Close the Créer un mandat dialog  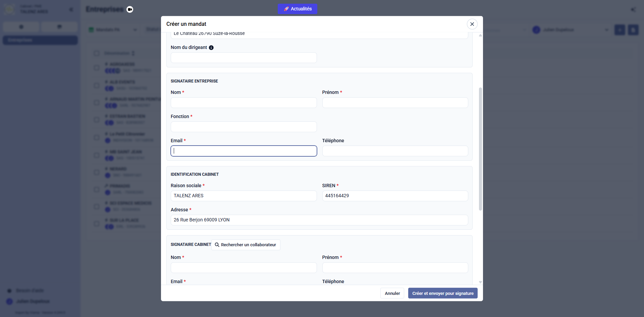click(472, 24)
